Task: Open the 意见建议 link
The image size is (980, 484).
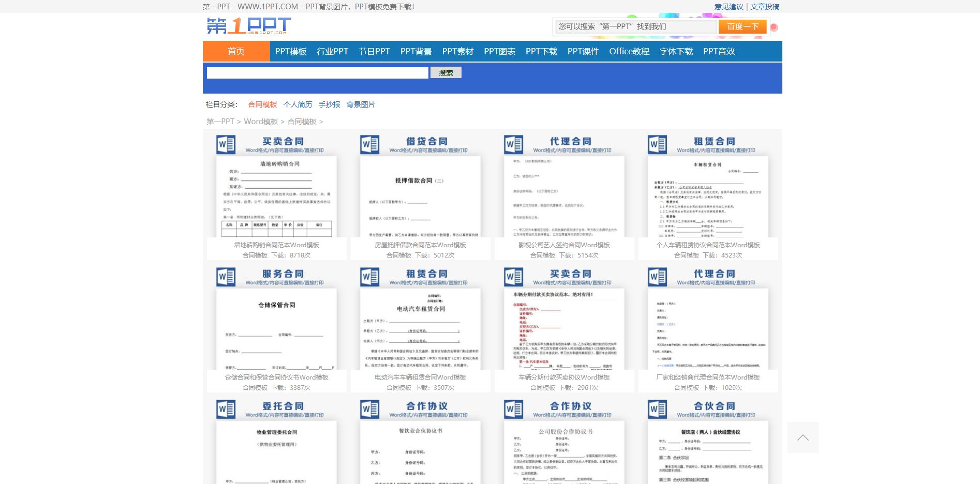Action: tap(729, 7)
